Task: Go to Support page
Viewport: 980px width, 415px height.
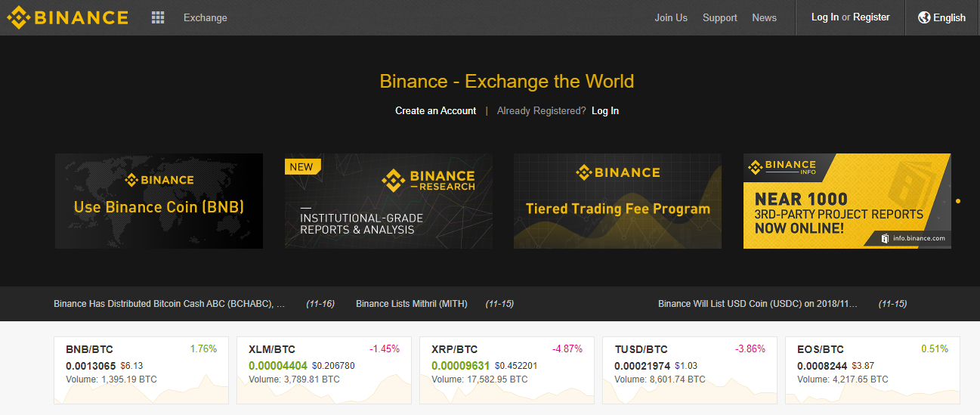Action: click(x=719, y=17)
